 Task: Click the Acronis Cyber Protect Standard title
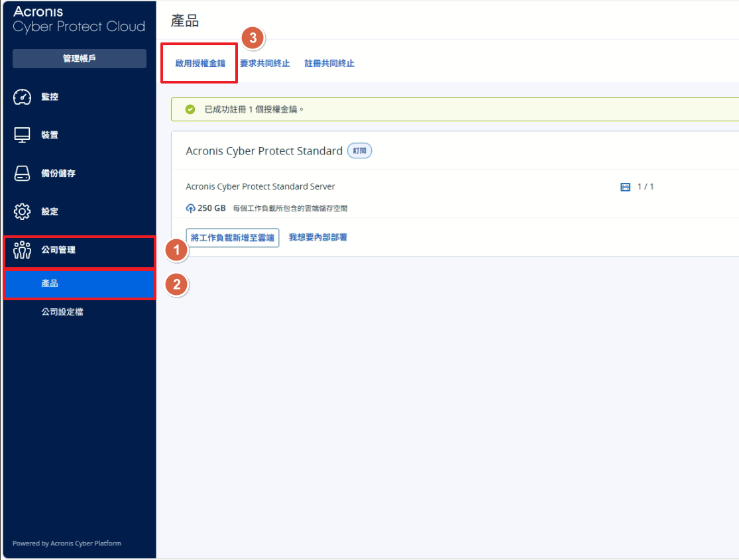tap(264, 151)
